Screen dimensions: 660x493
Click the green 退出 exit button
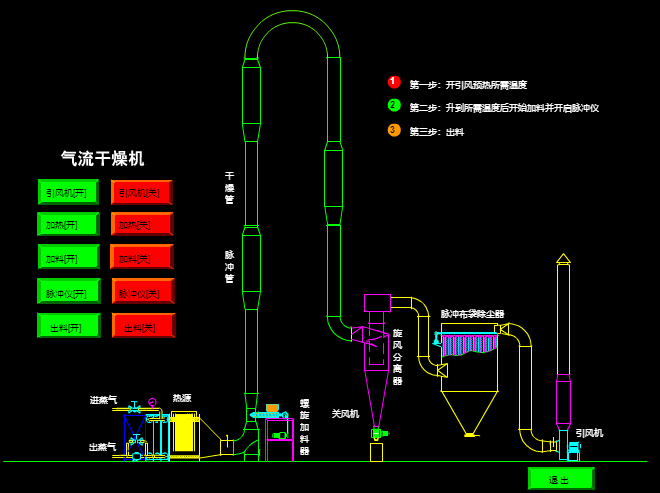[561, 478]
